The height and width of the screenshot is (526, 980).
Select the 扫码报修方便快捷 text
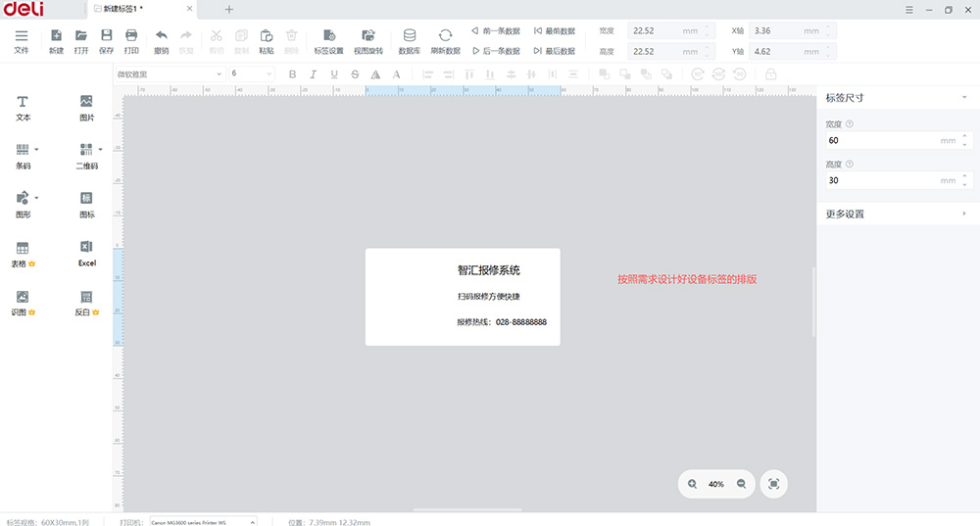[489, 297]
